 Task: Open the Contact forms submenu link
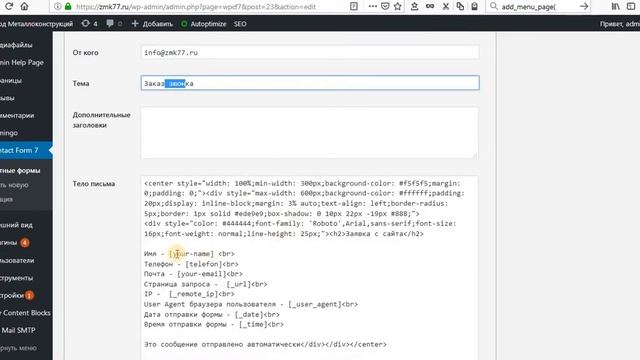pyautogui.click(x=20, y=171)
